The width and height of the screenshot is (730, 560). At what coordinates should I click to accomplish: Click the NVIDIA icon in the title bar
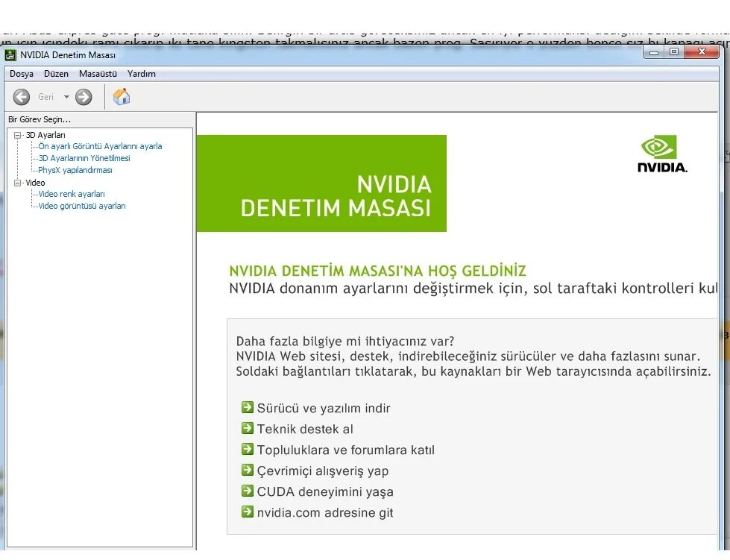[x=10, y=55]
